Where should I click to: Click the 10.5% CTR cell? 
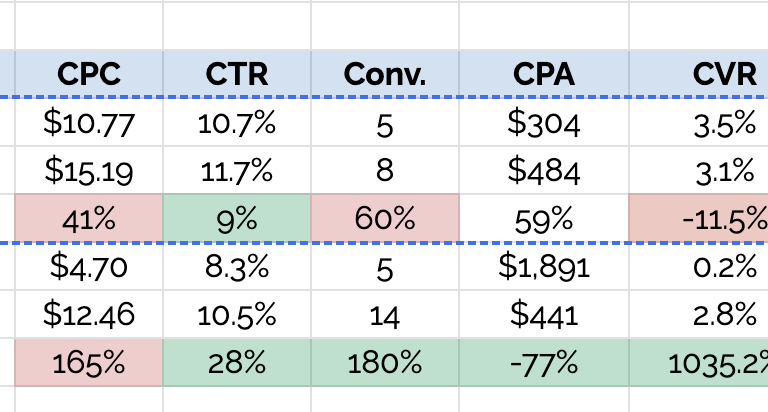coord(237,314)
